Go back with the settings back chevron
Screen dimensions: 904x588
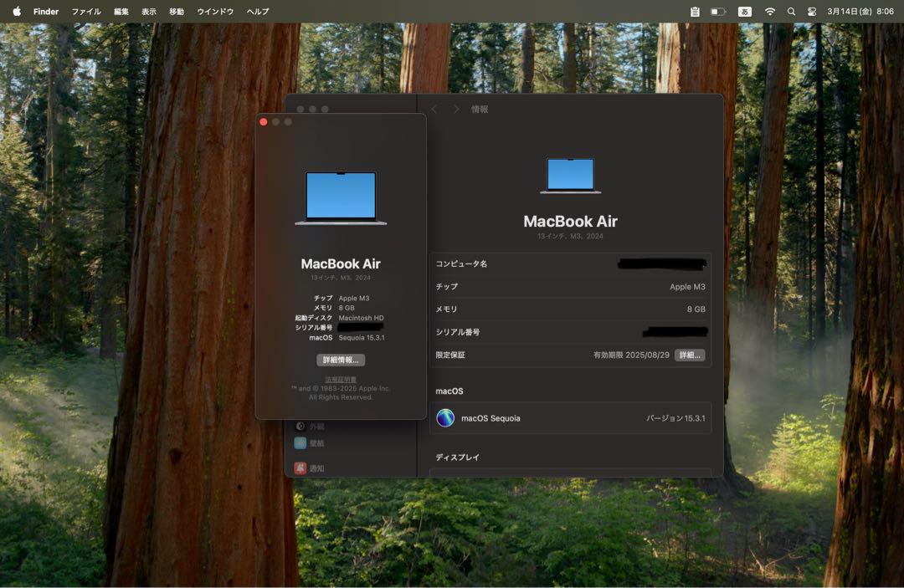(x=434, y=109)
